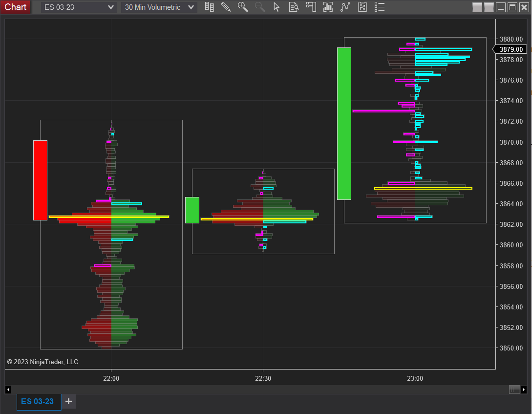Screen dimensions: 532x414
Task: Show the Drawing Objects list icon
Action: pyautogui.click(x=379, y=7)
